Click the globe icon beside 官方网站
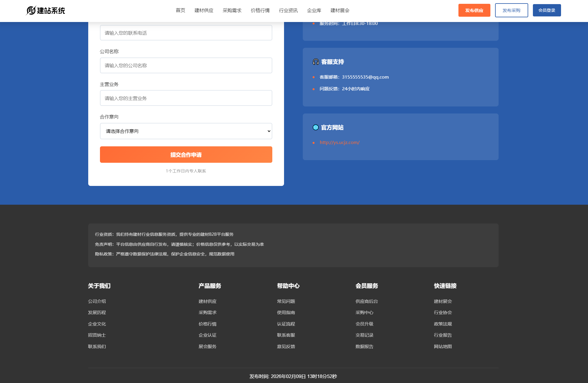Image resolution: width=588 pixels, height=383 pixels. click(316, 127)
